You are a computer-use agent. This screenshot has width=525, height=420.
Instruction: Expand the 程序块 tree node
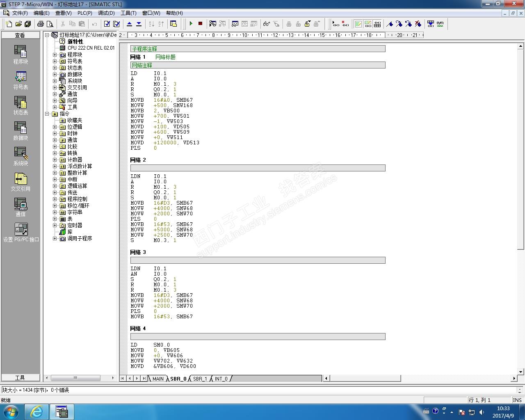55,55
